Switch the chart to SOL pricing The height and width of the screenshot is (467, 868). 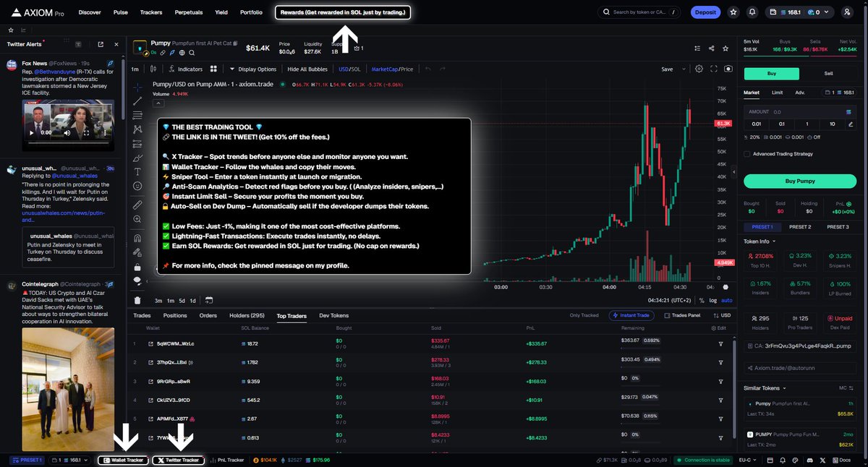pos(356,69)
